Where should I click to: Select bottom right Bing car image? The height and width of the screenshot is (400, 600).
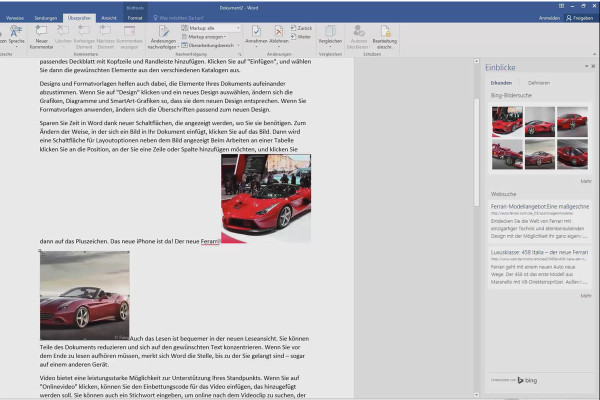(x=572, y=154)
